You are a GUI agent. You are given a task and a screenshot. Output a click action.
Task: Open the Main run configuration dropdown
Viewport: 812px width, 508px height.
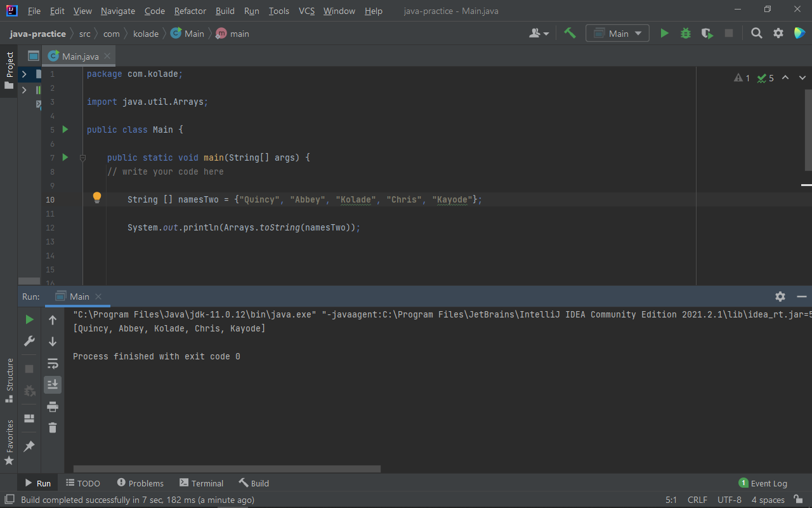pyautogui.click(x=617, y=34)
